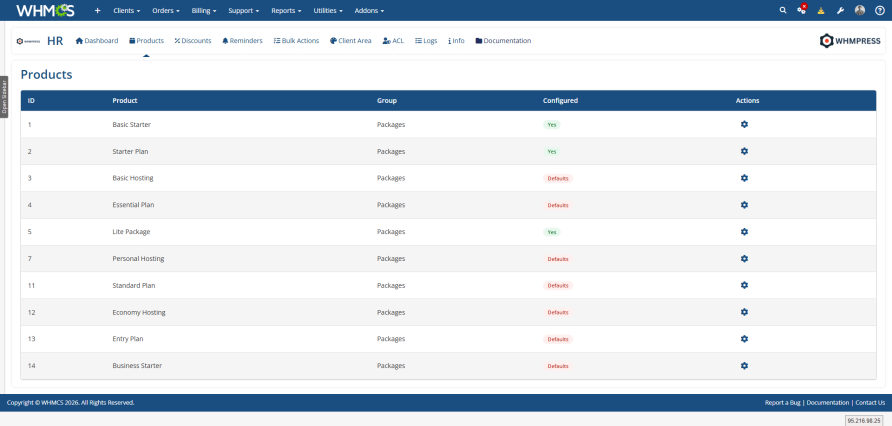Click the Standard Plan product name

[x=134, y=286]
